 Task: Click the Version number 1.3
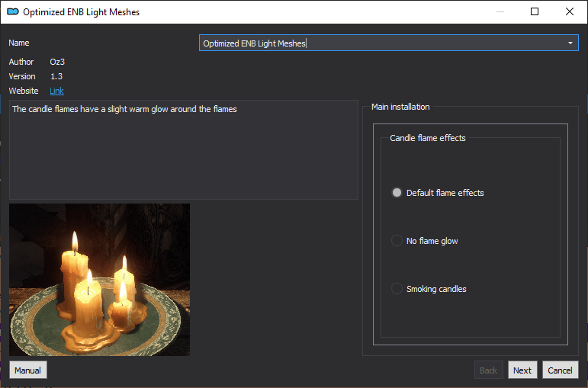56,76
